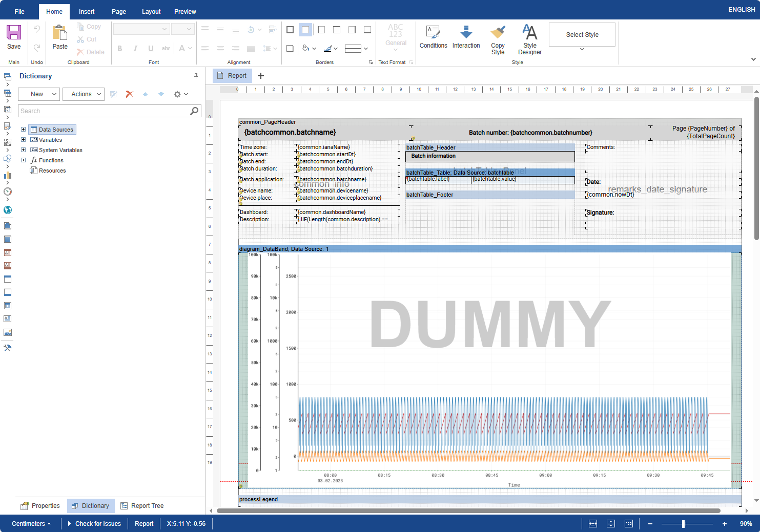760x532 pixels.
Task: Click the zoom to 100% status icon
Action: tap(628, 523)
